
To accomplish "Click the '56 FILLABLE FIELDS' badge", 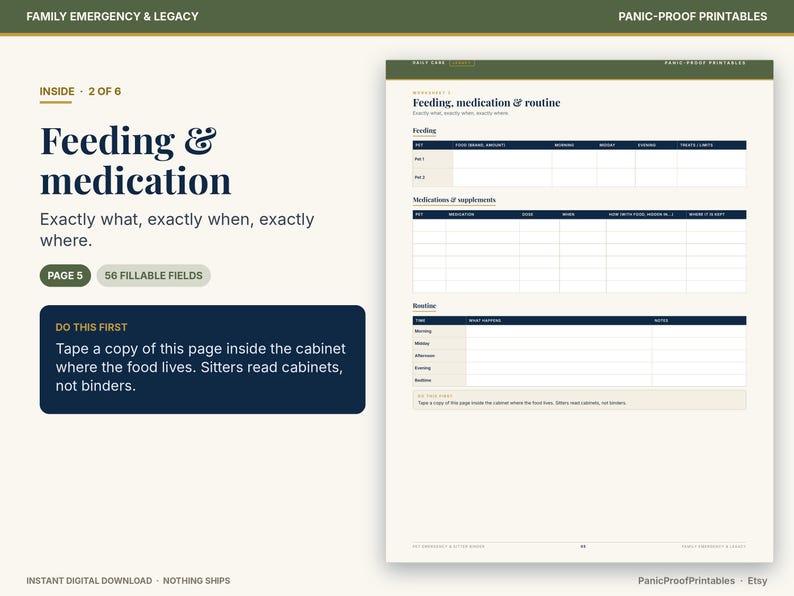I will click(x=153, y=275).
